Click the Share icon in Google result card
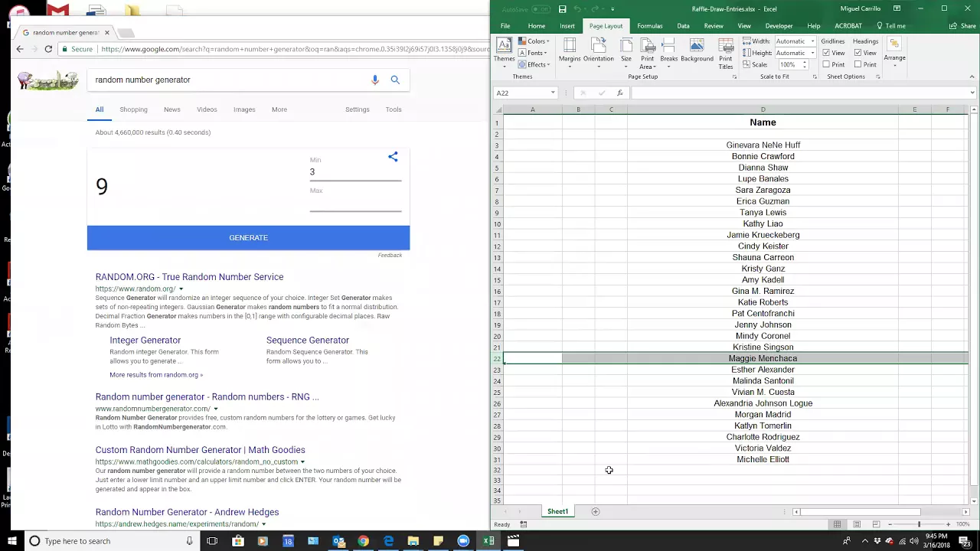 point(393,157)
